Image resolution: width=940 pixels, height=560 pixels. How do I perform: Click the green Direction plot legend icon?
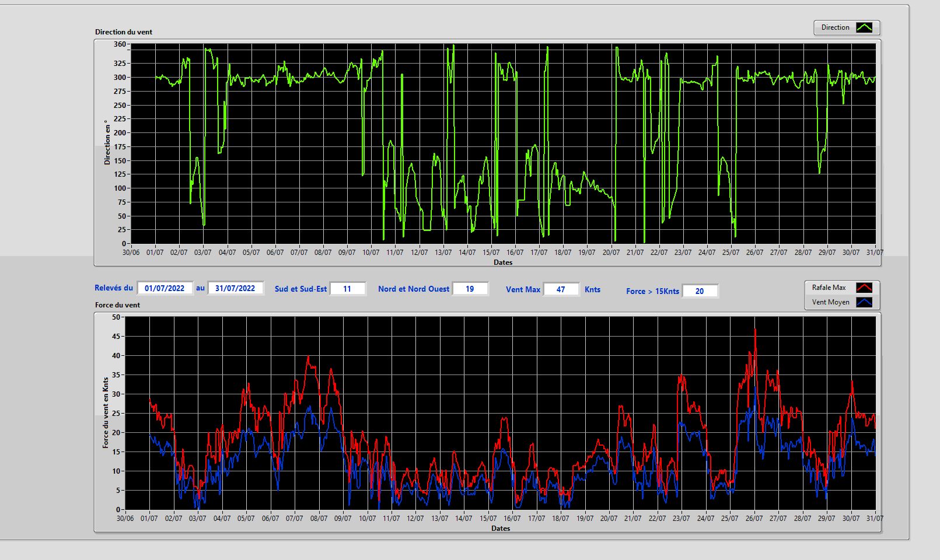[864, 27]
